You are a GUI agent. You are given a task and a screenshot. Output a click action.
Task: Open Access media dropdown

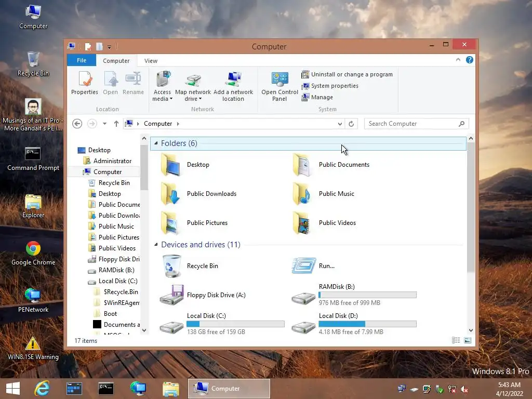tap(162, 86)
